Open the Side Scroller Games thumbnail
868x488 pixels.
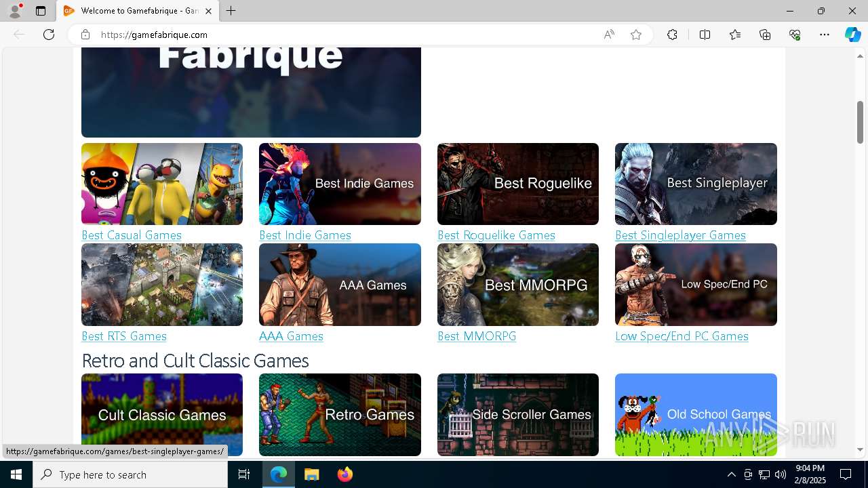(x=518, y=415)
